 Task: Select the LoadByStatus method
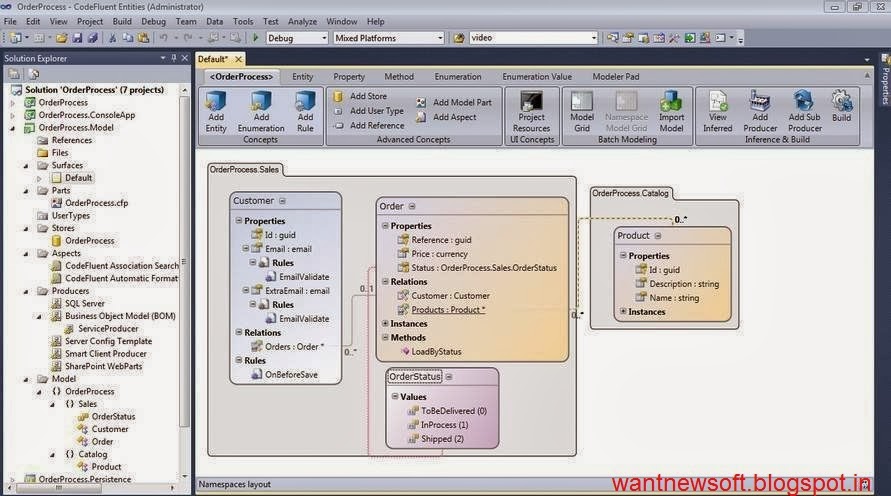tap(436, 352)
